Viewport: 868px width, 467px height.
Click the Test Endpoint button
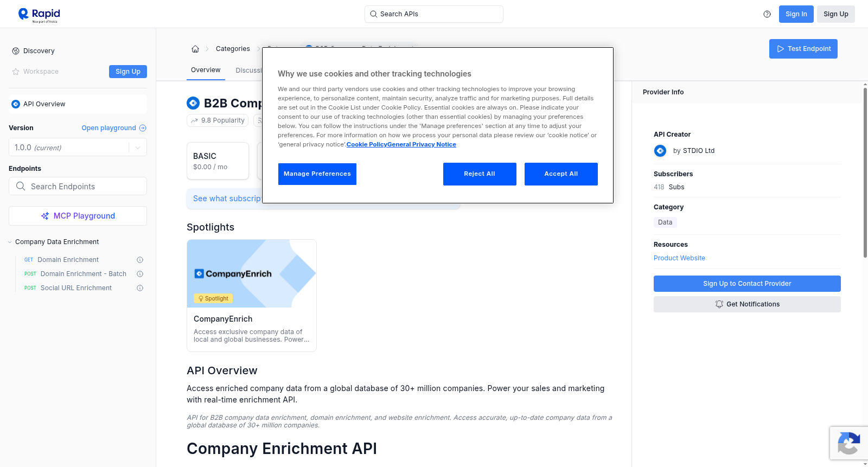coord(803,49)
